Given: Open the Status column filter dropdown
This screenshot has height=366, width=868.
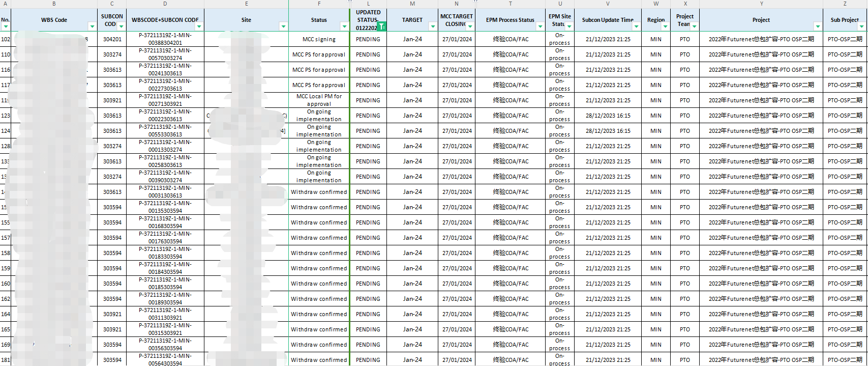Looking at the screenshot, I should (x=344, y=26).
